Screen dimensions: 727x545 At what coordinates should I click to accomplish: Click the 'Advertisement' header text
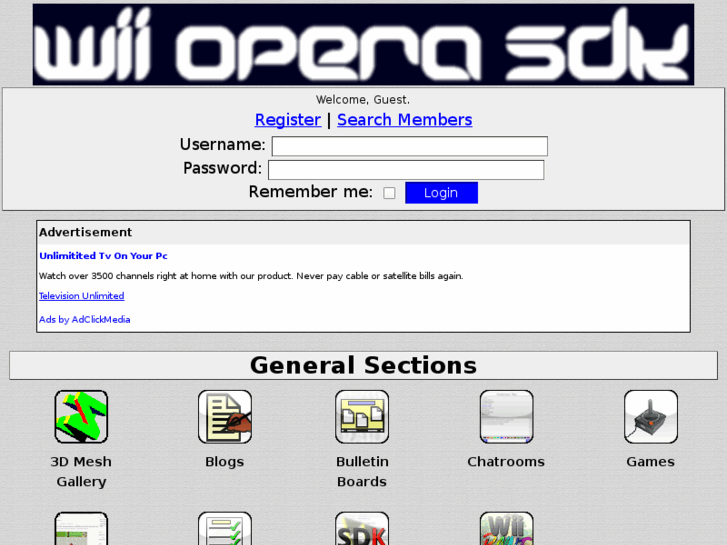coord(86,232)
